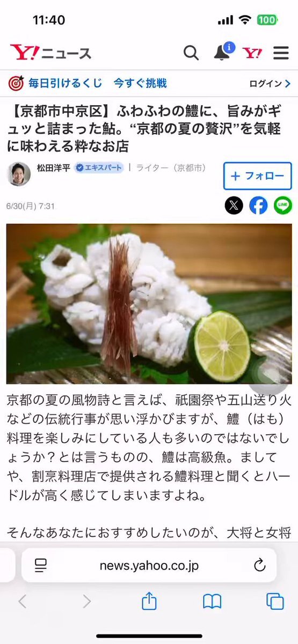298x644 pixels.
Task: Tap the news.yahoo.co.jp address field
Action: pyautogui.click(x=149, y=565)
